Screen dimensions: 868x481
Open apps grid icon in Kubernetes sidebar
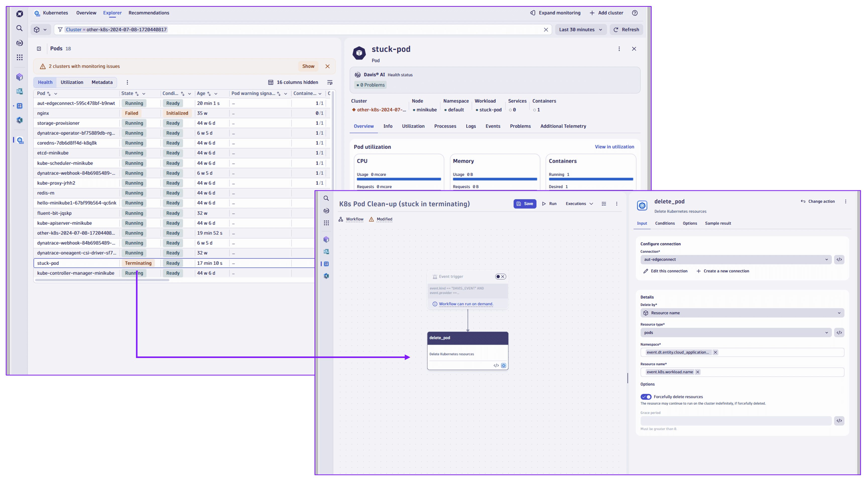(20, 57)
